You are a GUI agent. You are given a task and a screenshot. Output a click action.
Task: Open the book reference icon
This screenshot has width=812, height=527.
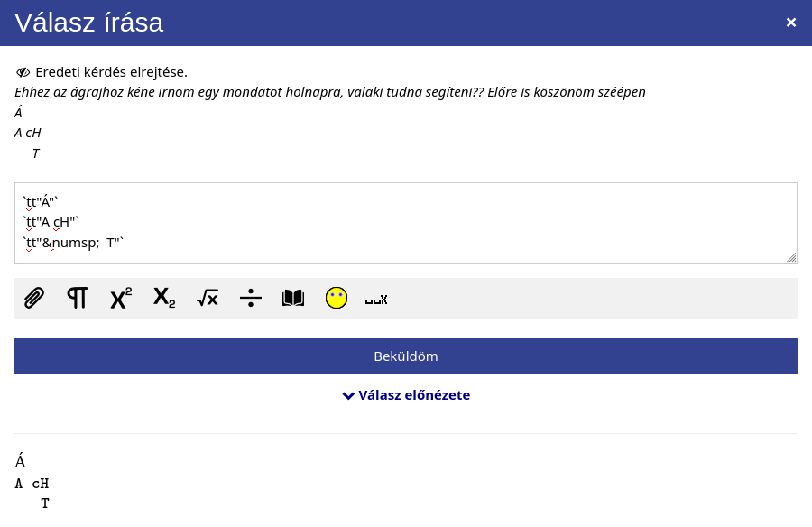[293, 298]
